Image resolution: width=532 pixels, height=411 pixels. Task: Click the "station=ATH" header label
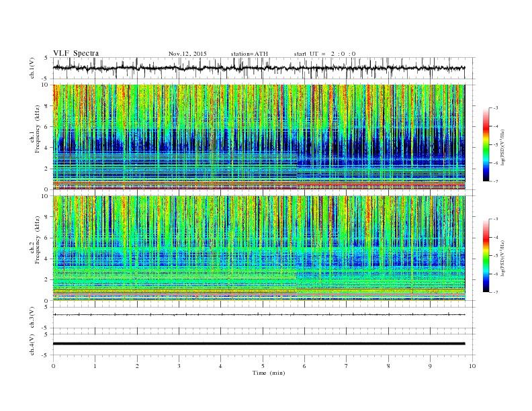[x=249, y=54]
